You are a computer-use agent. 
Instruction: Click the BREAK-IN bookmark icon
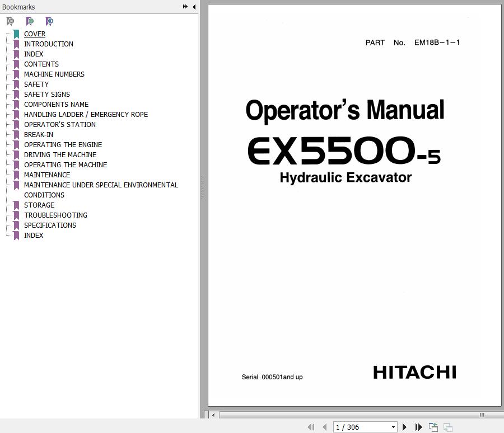pyautogui.click(x=16, y=135)
